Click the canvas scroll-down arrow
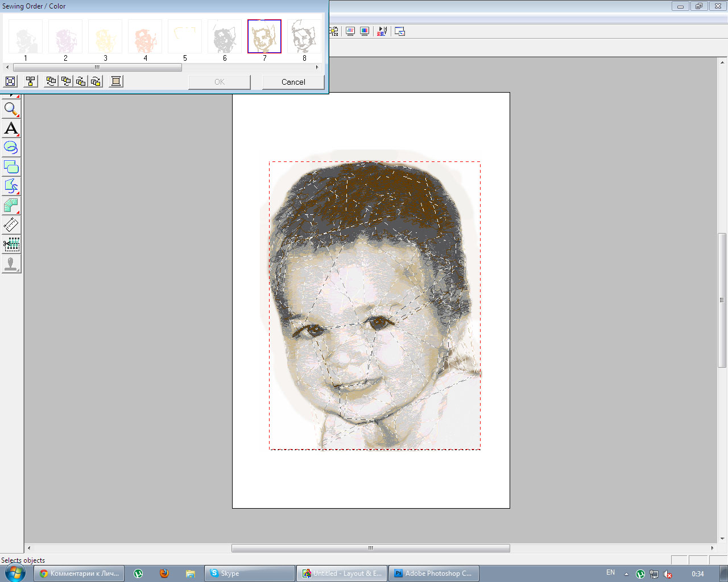The image size is (728, 582). pyautogui.click(x=722, y=539)
